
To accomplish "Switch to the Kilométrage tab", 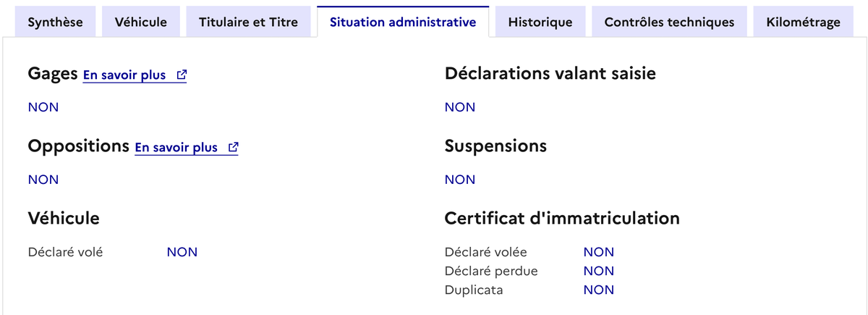I will pyautogui.click(x=803, y=22).
